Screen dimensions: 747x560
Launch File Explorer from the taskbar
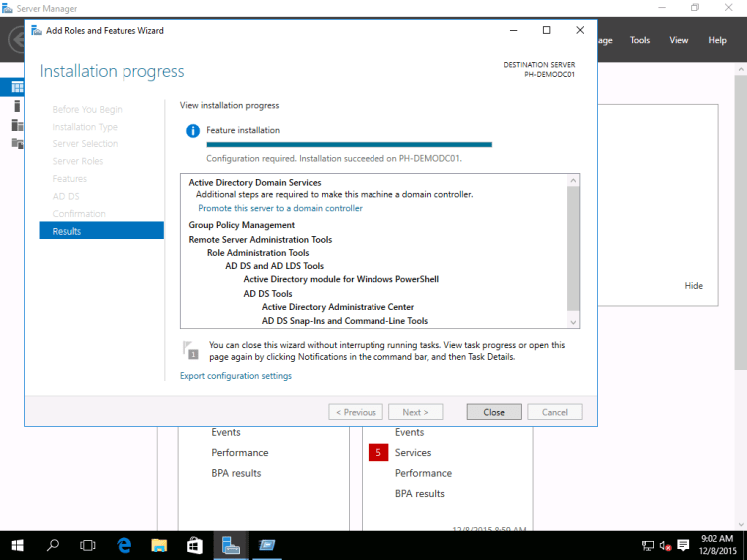(x=159, y=545)
